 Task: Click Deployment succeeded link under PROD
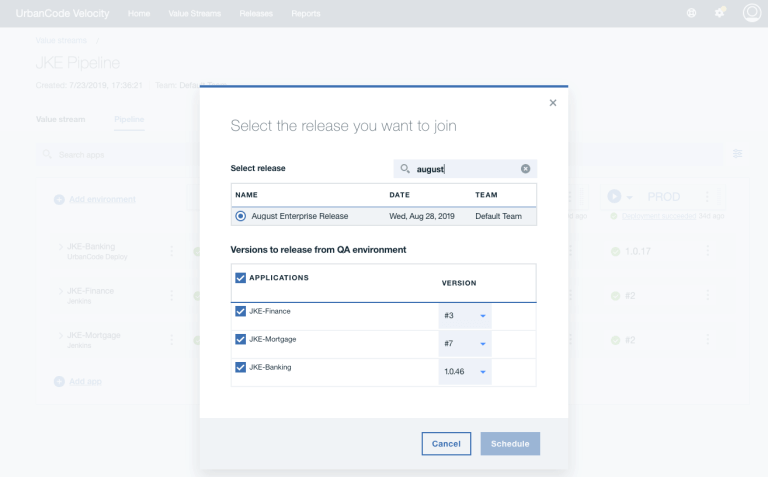(659, 216)
